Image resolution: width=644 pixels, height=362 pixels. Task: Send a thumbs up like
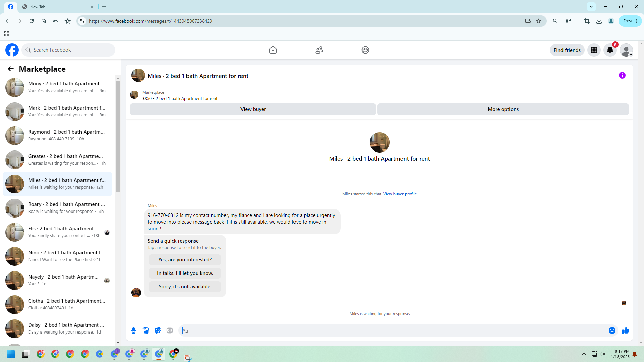pos(625,330)
